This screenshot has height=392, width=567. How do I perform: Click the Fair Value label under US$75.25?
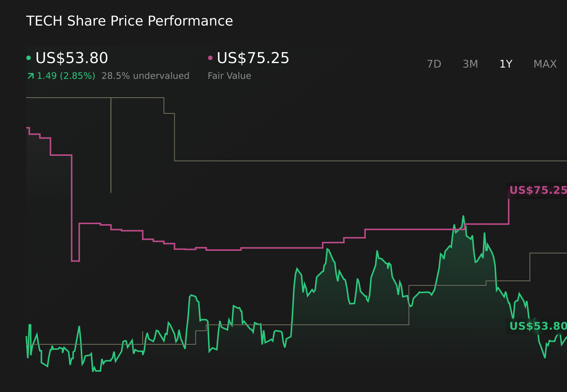(x=229, y=75)
